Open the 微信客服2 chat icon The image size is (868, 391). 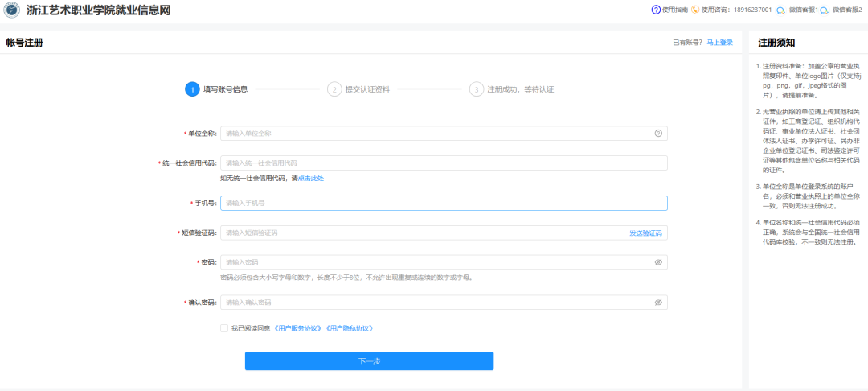(x=824, y=10)
